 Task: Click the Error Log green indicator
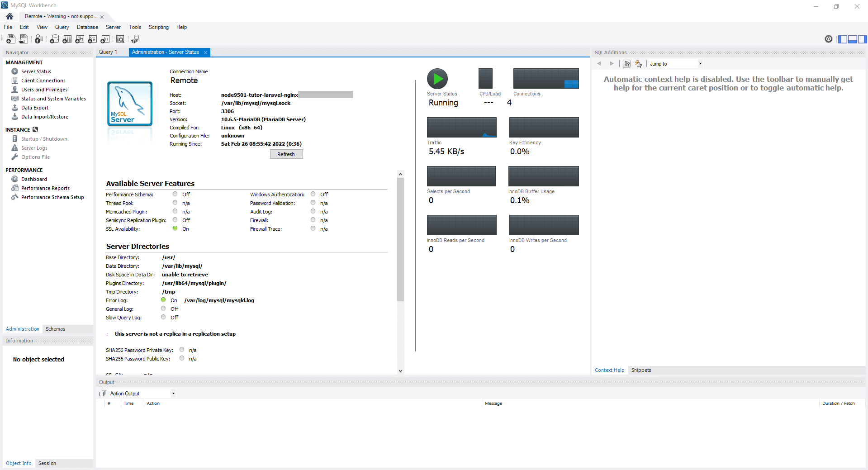click(163, 300)
